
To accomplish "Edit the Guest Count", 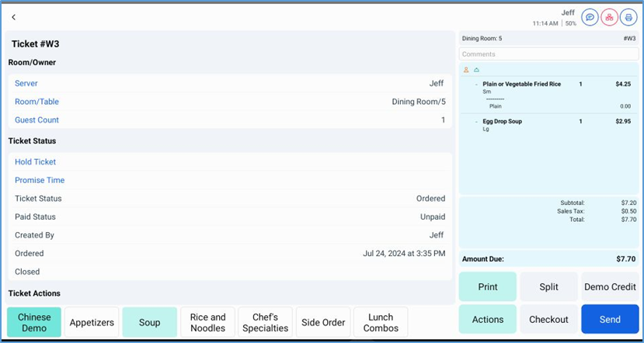I will pyautogui.click(x=230, y=120).
